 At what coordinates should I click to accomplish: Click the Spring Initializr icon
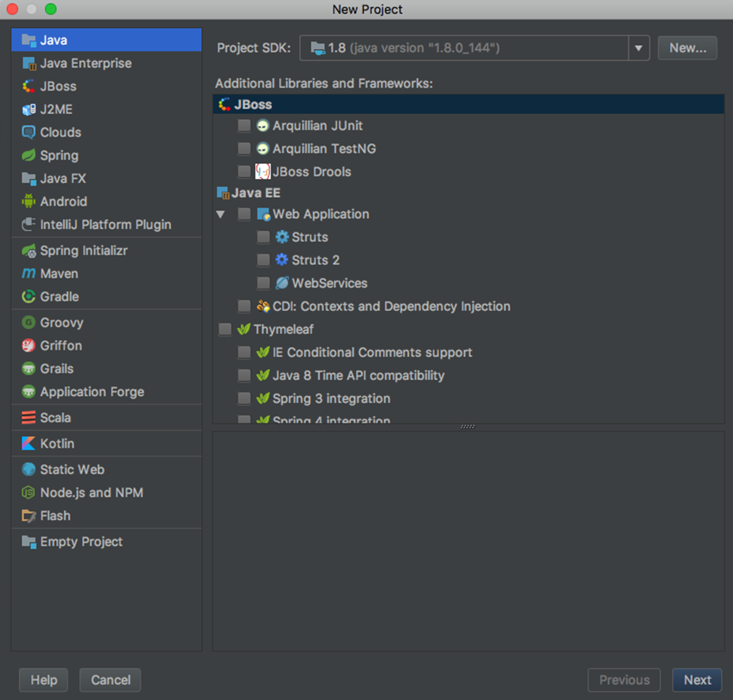click(29, 251)
